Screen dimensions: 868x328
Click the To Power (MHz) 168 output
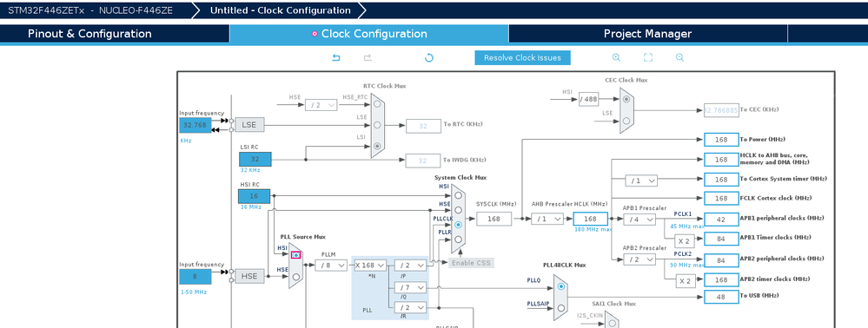(x=721, y=140)
